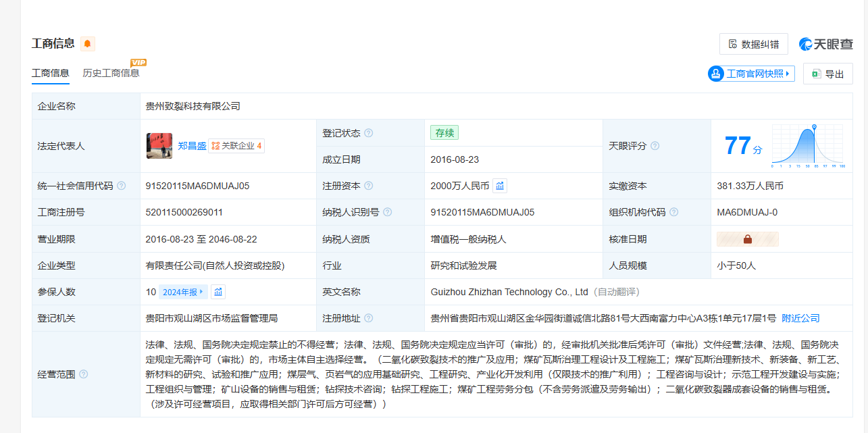Click the orange bell alert icon beside 工商信息
The image size is (868, 433).
tap(88, 44)
